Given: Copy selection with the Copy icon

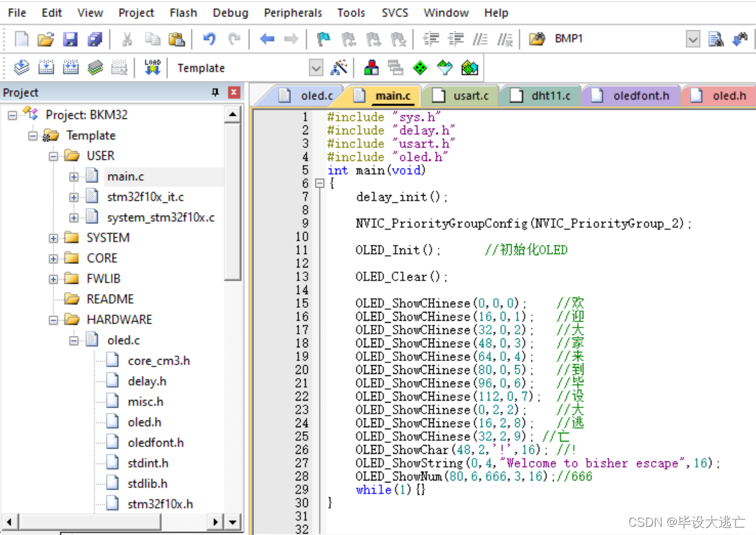Looking at the screenshot, I should click(x=152, y=39).
